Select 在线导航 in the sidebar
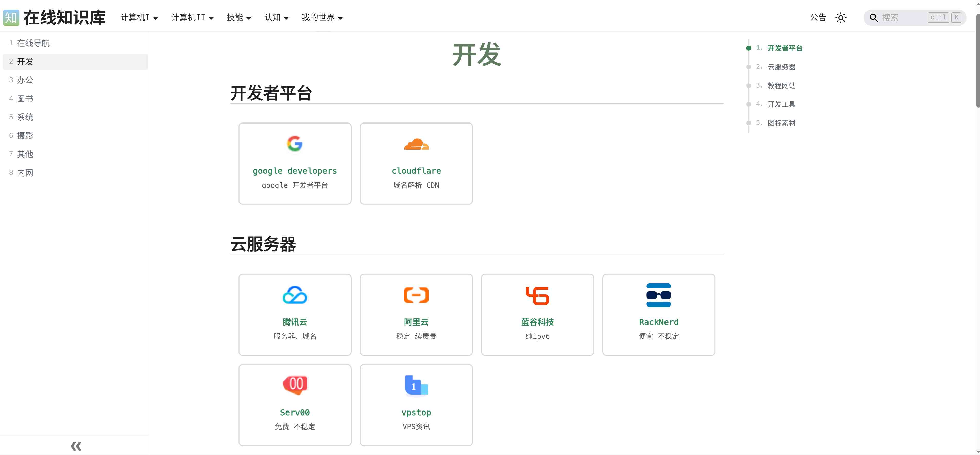This screenshot has height=455, width=980. (x=75, y=43)
